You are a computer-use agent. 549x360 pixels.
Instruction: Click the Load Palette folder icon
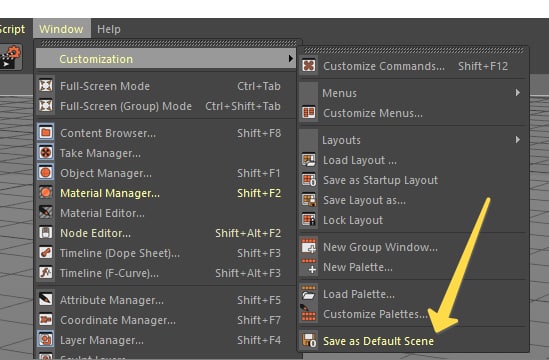pyautogui.click(x=309, y=293)
